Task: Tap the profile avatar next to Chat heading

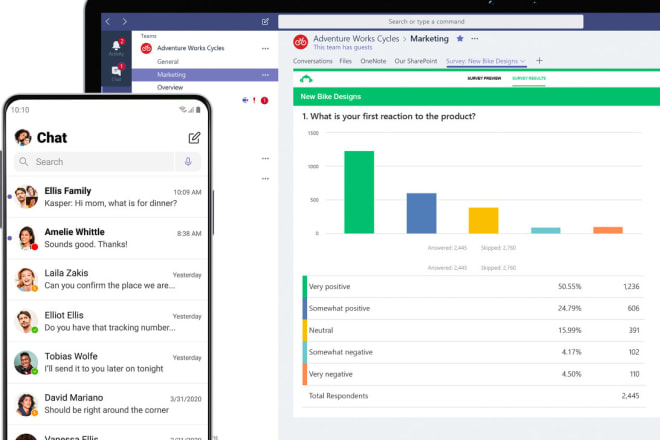Action: 23,137
